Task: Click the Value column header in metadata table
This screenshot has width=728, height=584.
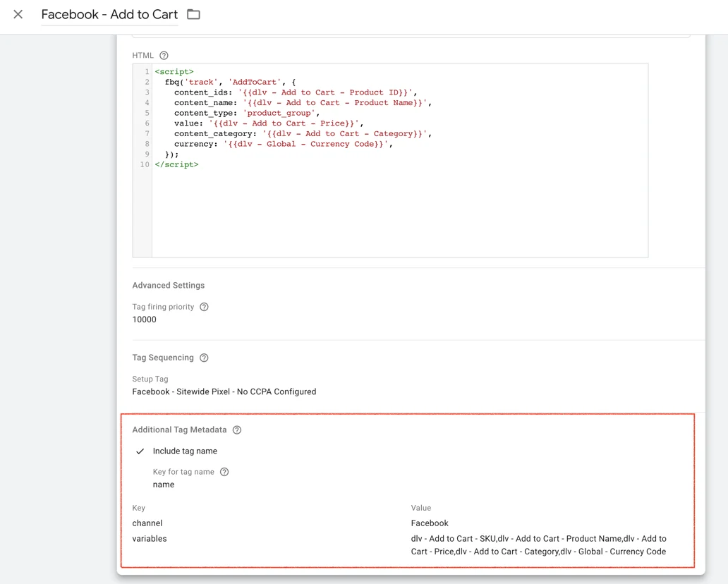Action: (x=421, y=508)
